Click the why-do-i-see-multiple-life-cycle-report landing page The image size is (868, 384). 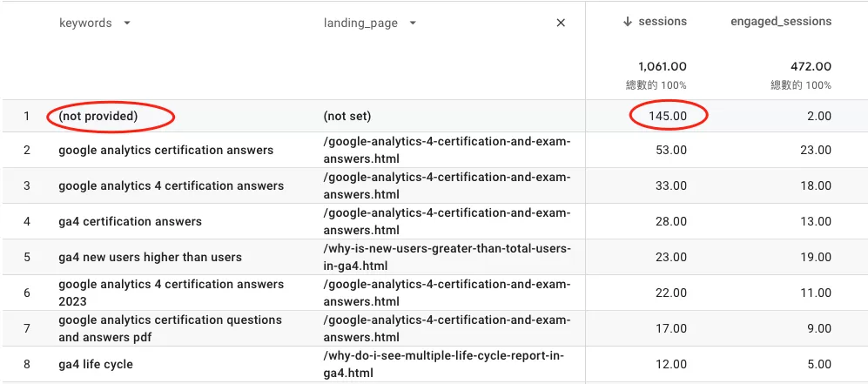tap(445, 364)
